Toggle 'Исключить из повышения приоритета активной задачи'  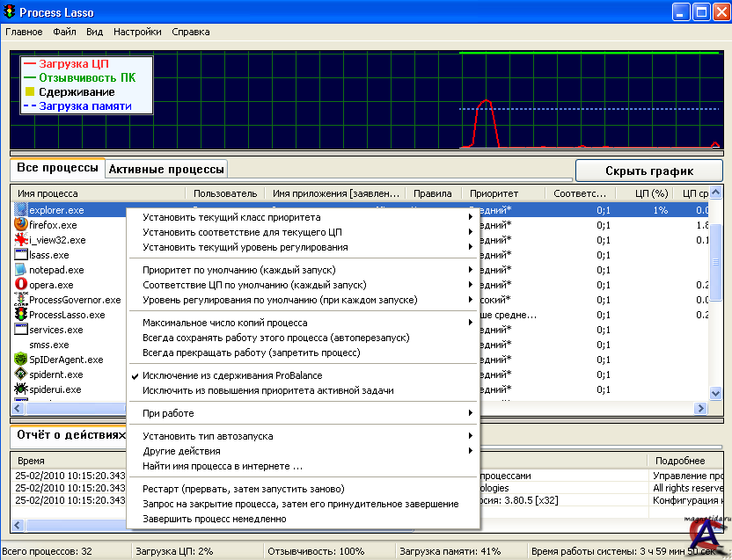267,390
